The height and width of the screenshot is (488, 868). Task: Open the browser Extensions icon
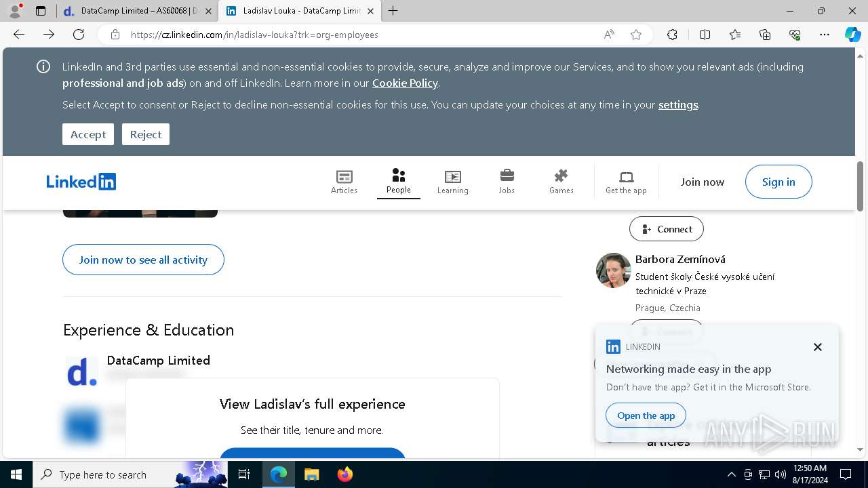tap(672, 35)
